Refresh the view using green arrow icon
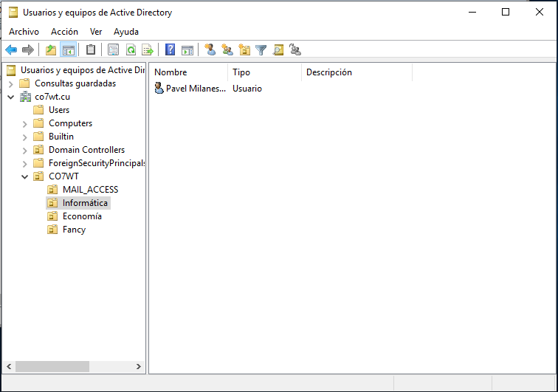Screen dimensions: 558x392 131,50
